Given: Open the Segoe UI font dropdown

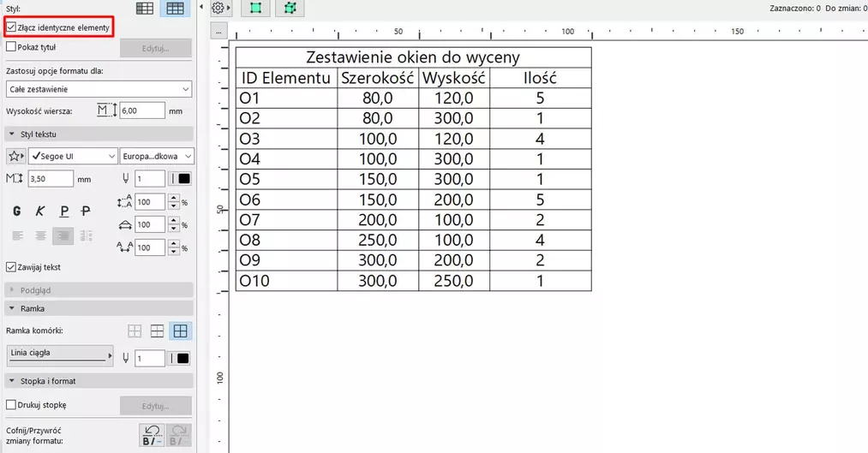Looking at the screenshot, I should pos(73,157).
